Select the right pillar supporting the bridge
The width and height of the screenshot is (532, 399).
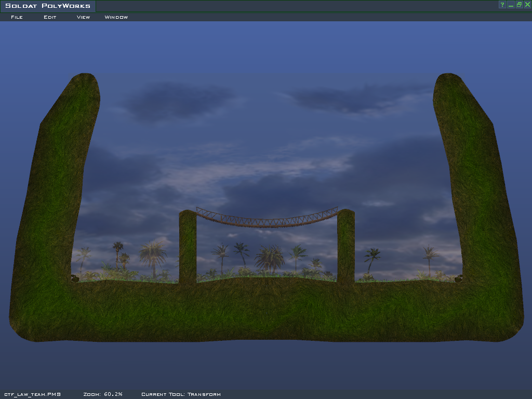345,247
